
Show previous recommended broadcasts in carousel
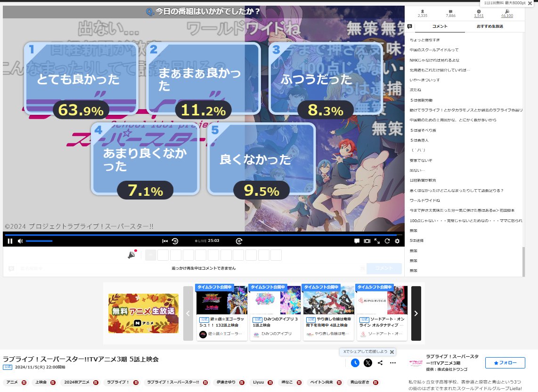(188, 313)
